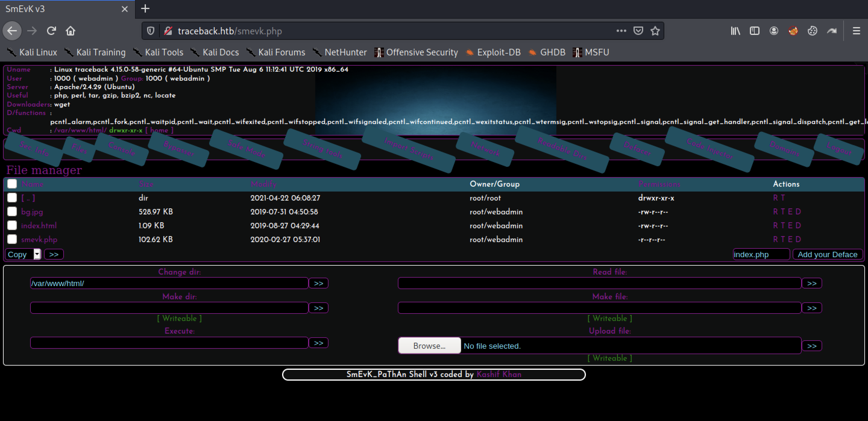Submit the Execute >> button

click(319, 343)
